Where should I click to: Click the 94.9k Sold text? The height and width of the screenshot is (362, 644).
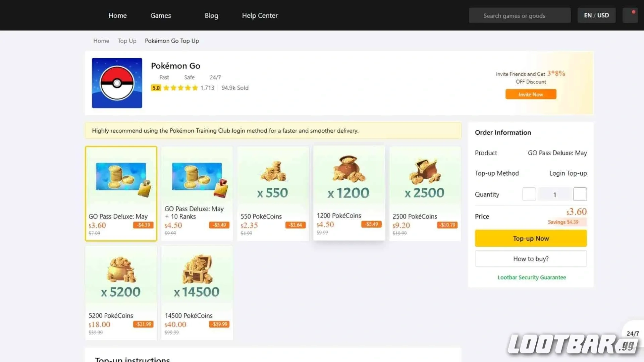235,88
